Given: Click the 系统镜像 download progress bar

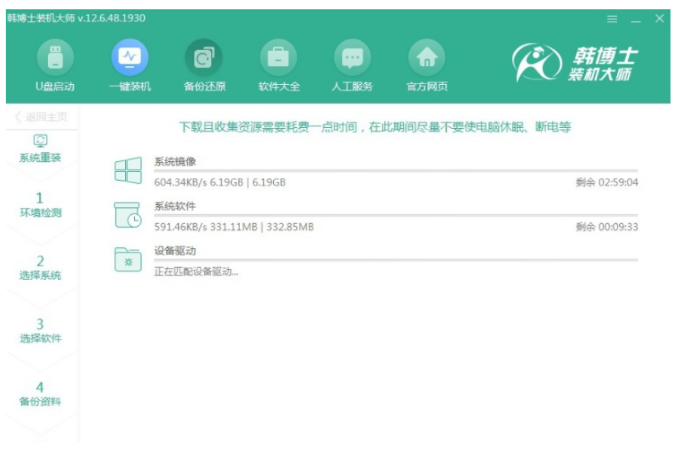Looking at the screenshot, I should [x=395, y=171].
